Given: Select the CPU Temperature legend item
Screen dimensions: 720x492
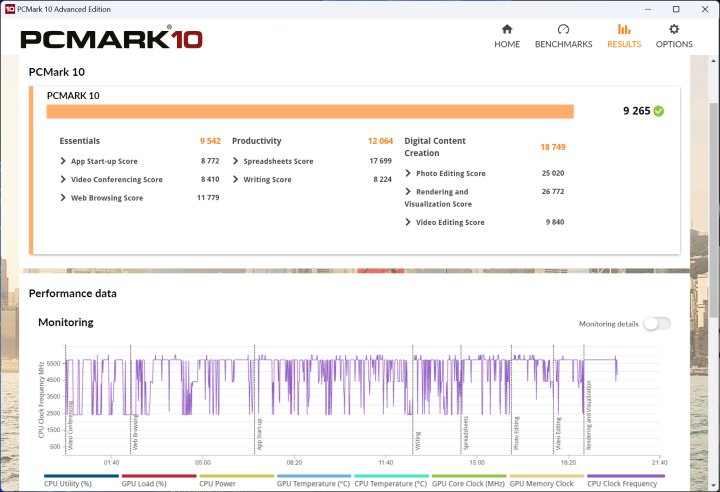Looking at the screenshot, I should click(x=391, y=483).
